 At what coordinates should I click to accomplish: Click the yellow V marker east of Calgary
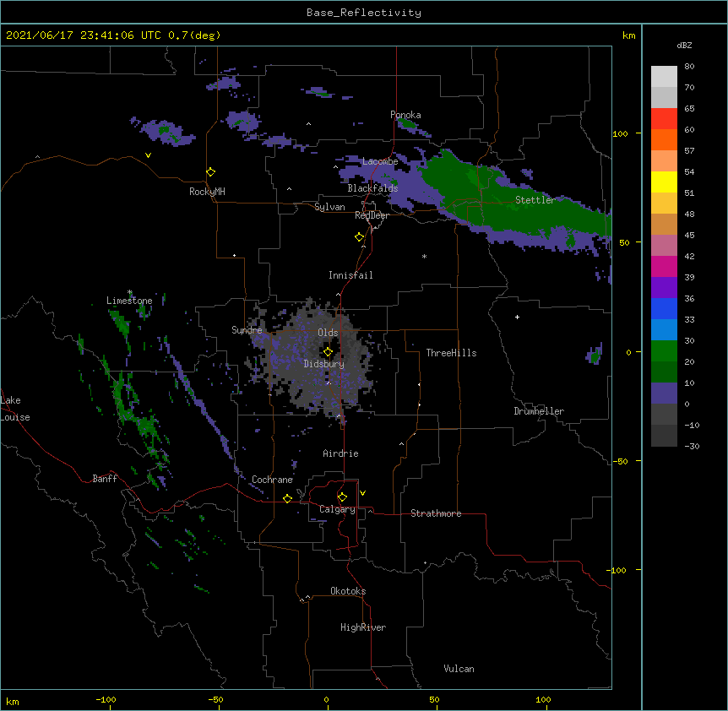click(362, 493)
